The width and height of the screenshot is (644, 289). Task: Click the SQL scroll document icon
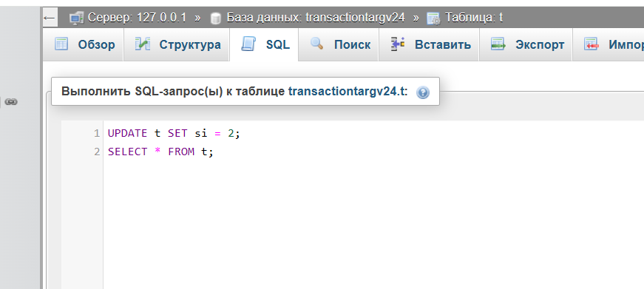[x=248, y=44]
